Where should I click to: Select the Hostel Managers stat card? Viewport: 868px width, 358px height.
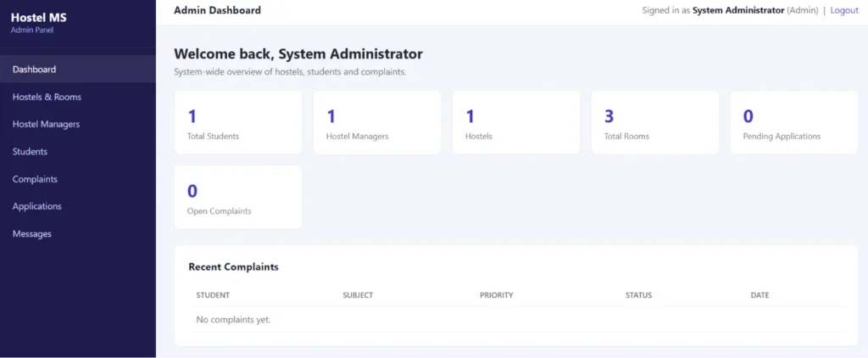(377, 122)
